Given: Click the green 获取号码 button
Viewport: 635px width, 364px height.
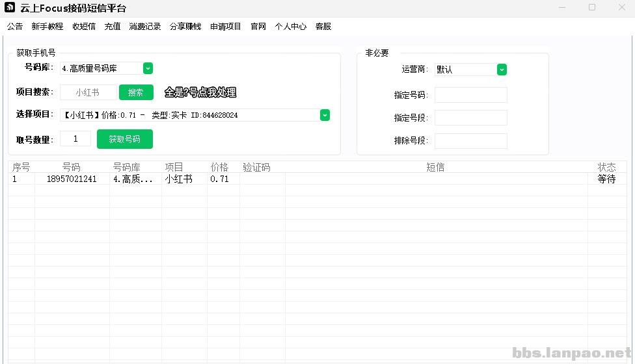Looking at the screenshot, I should (x=125, y=139).
